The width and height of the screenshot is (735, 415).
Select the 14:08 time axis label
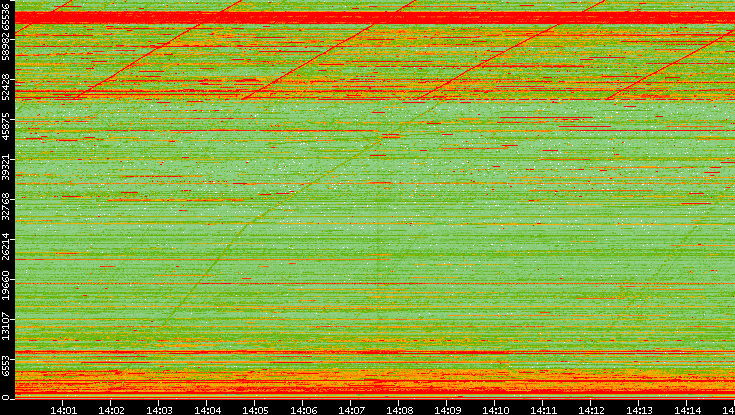tap(399, 410)
